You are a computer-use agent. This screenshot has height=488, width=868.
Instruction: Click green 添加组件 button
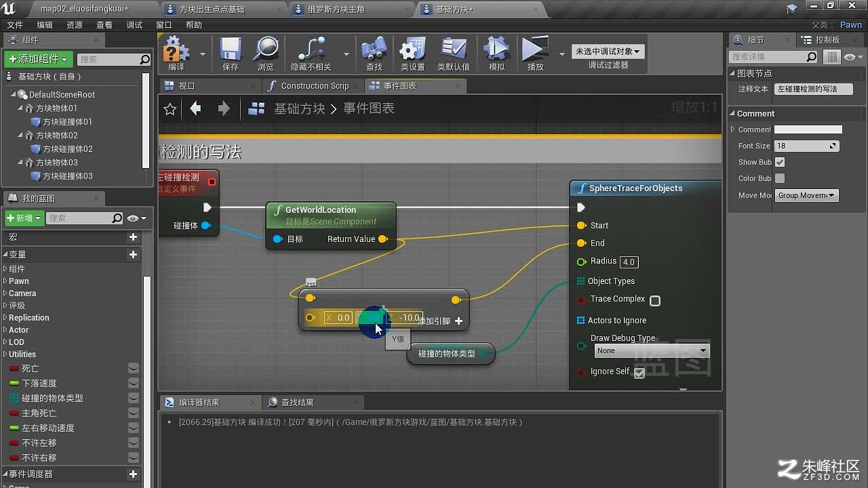pyautogui.click(x=39, y=59)
